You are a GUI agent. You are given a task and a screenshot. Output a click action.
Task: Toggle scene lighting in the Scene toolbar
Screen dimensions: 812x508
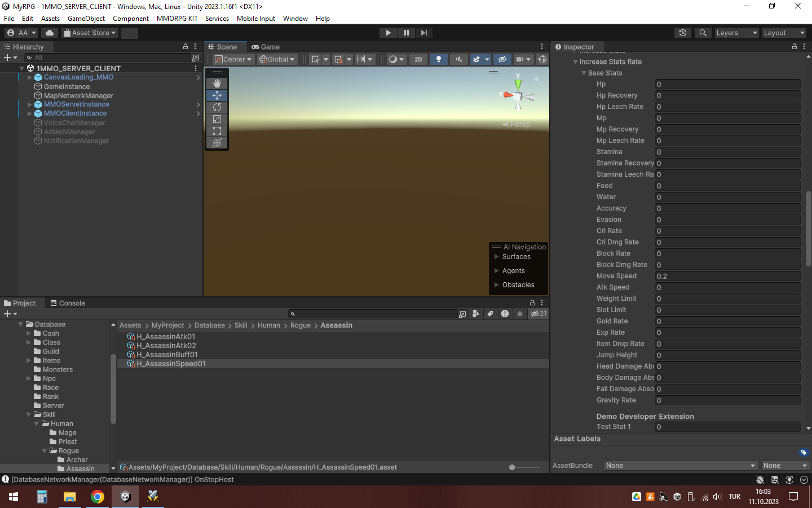(x=438, y=59)
